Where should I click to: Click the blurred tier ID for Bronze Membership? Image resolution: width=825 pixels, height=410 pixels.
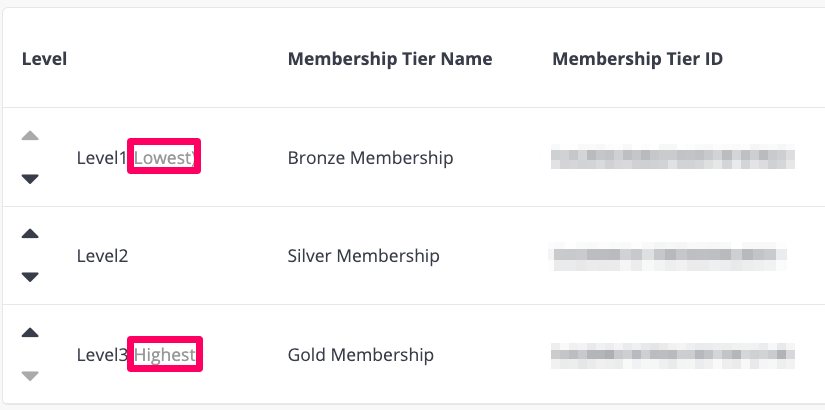click(673, 158)
